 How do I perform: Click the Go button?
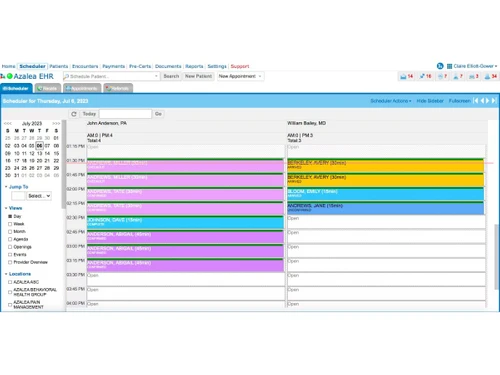pos(158,114)
